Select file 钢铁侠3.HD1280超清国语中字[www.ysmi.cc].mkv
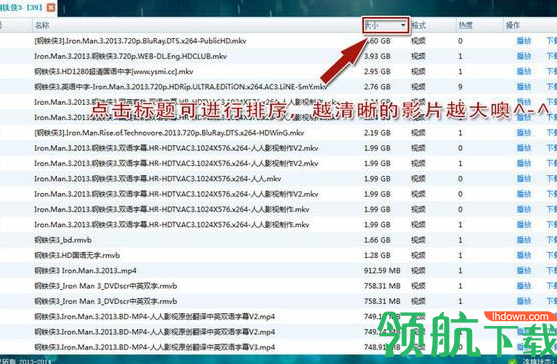The image size is (557, 364). pos(114,71)
